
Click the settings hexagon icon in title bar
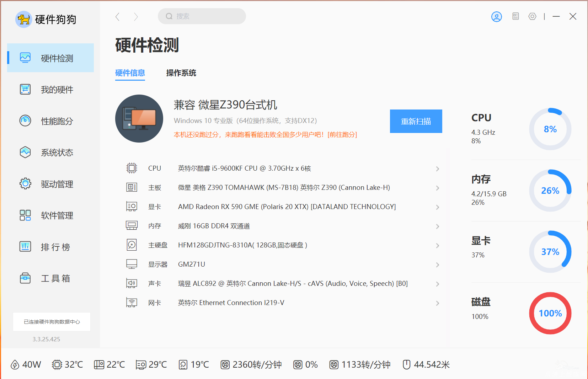(x=532, y=16)
